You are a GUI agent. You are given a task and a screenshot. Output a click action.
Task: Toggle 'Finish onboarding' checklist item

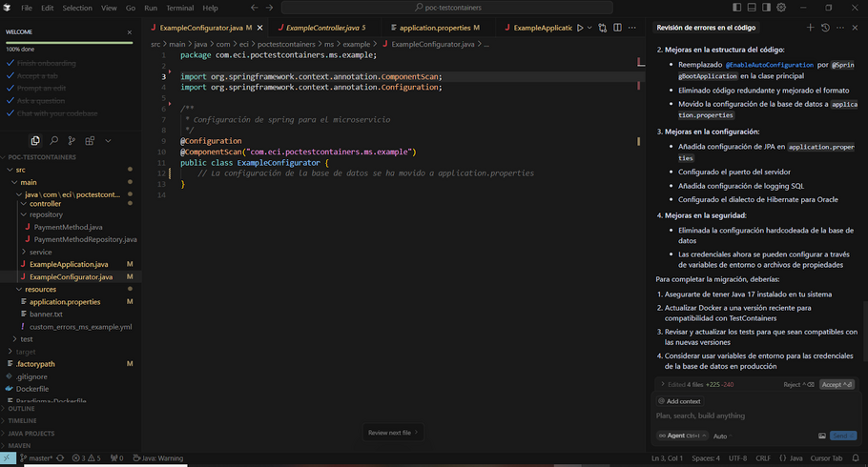click(x=47, y=63)
